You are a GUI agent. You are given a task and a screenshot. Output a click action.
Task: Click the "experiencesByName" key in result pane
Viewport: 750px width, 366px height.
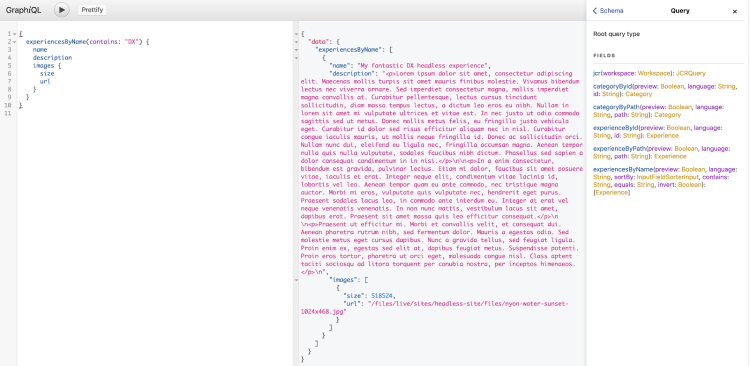point(349,49)
